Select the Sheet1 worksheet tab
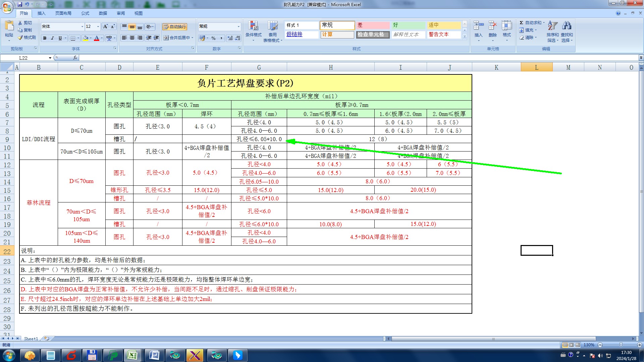The width and height of the screenshot is (644, 362). (31, 339)
